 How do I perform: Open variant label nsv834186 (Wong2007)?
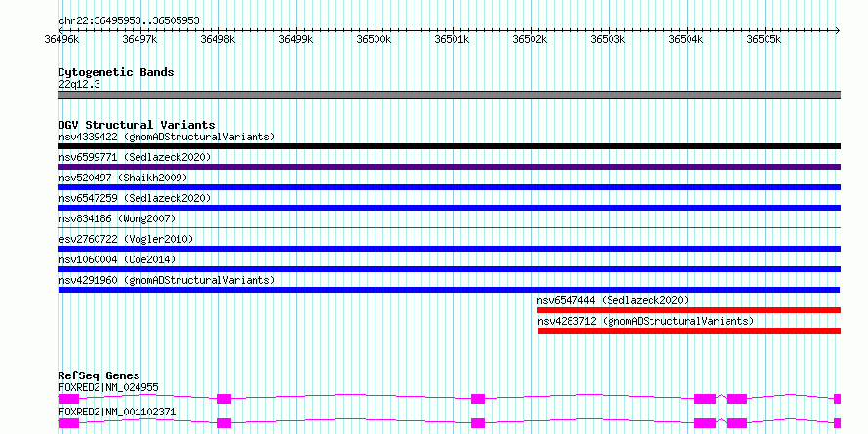coord(117,218)
